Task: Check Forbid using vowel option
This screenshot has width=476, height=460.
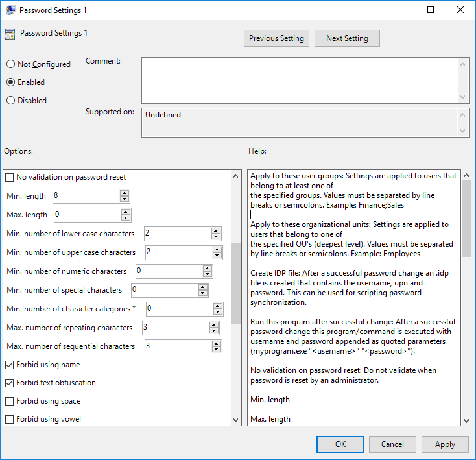Action: coord(10,419)
